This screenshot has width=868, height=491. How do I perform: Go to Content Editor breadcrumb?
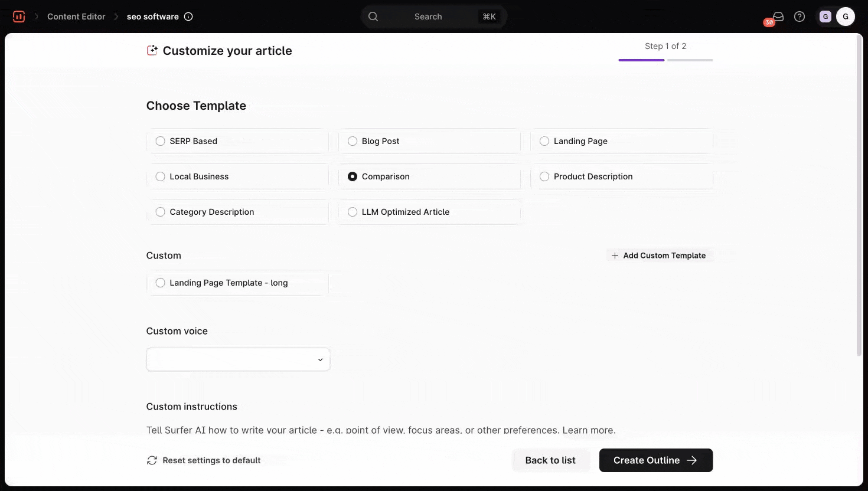76,17
